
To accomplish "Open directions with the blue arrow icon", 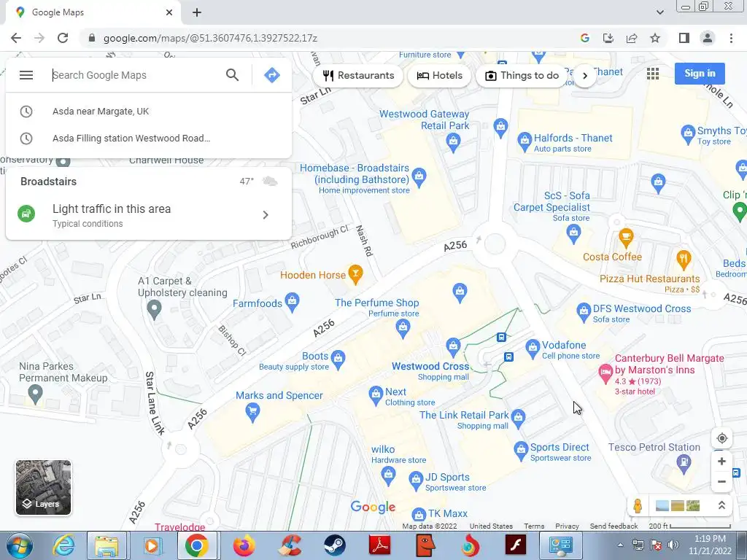I will coord(271,75).
